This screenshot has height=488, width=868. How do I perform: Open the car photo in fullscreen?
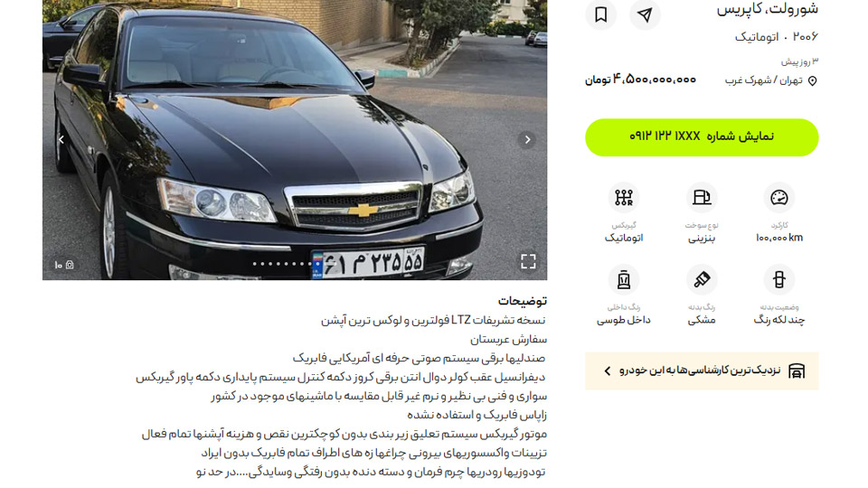click(x=528, y=262)
